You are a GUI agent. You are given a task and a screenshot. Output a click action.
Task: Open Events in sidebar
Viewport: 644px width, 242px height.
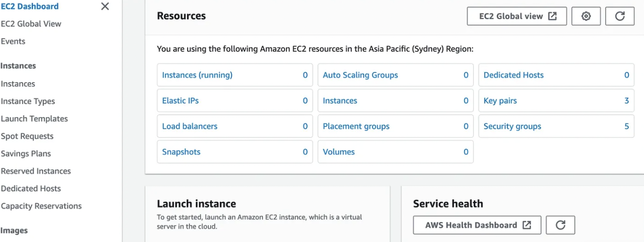pos(13,41)
